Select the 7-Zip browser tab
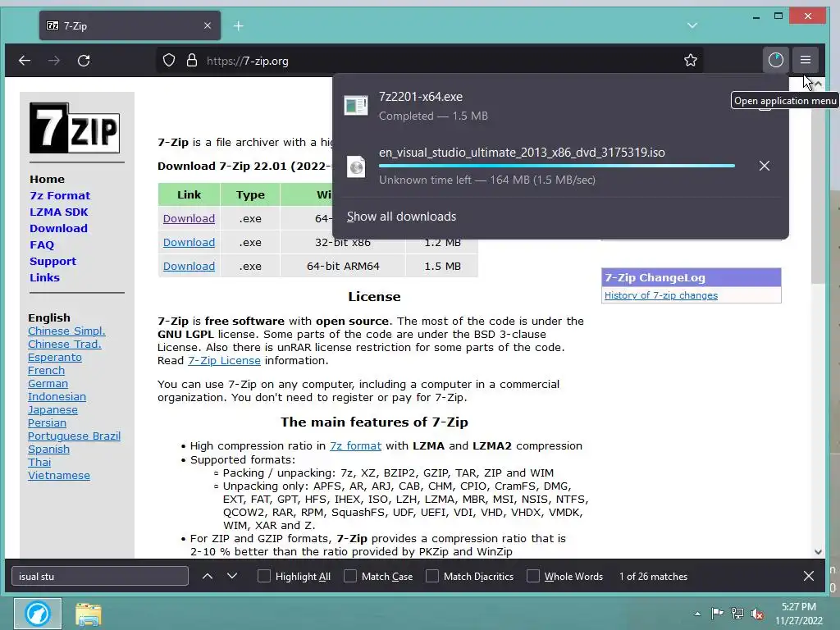The width and height of the screenshot is (840, 630). (130, 25)
